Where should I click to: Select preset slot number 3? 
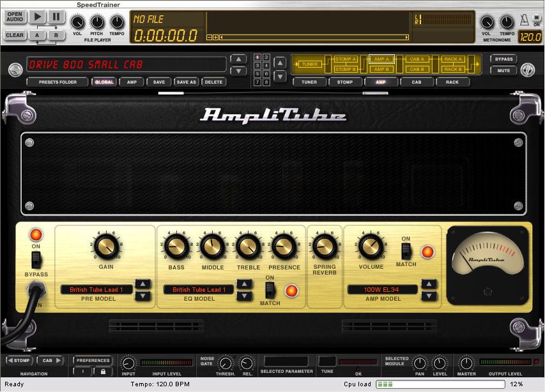point(257,65)
